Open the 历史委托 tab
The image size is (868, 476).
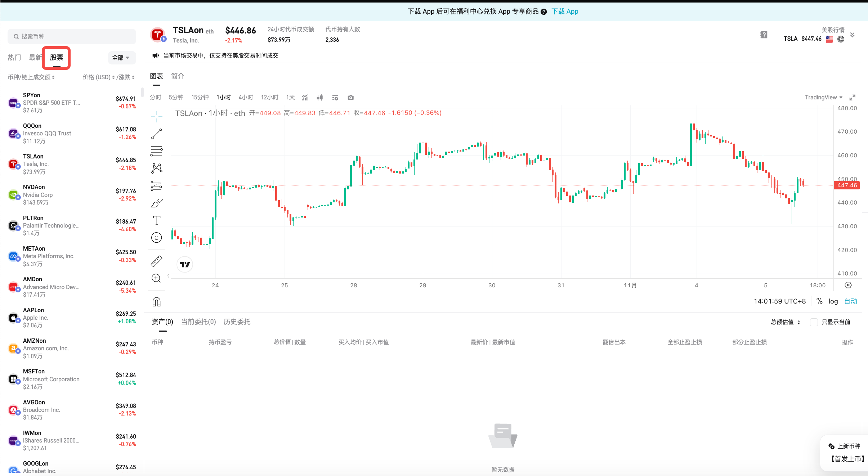(237, 322)
